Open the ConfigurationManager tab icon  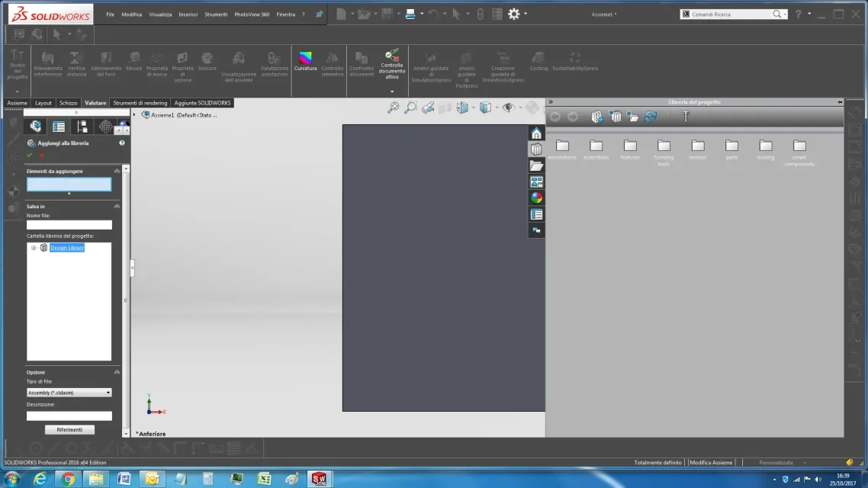point(82,127)
